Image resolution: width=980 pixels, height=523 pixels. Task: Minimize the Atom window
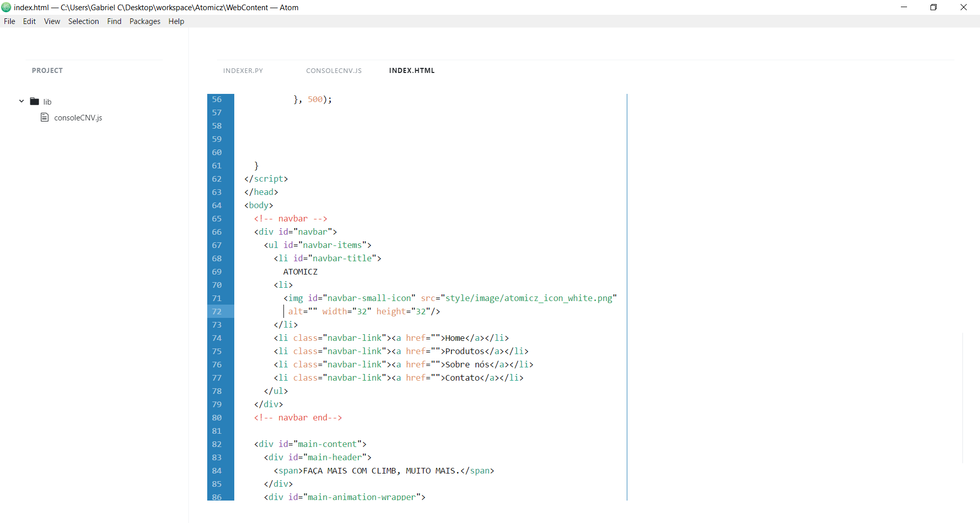[904, 7]
